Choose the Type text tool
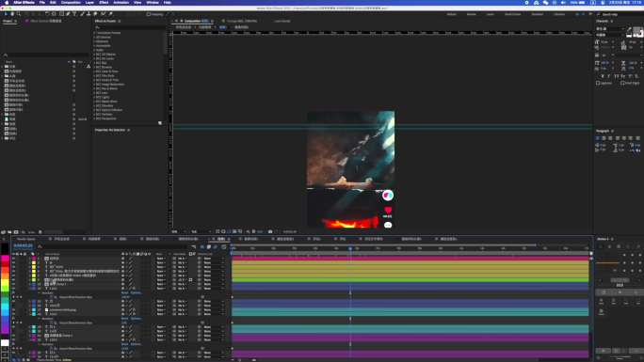Viewport: 644px width, 362px height. 74,14
